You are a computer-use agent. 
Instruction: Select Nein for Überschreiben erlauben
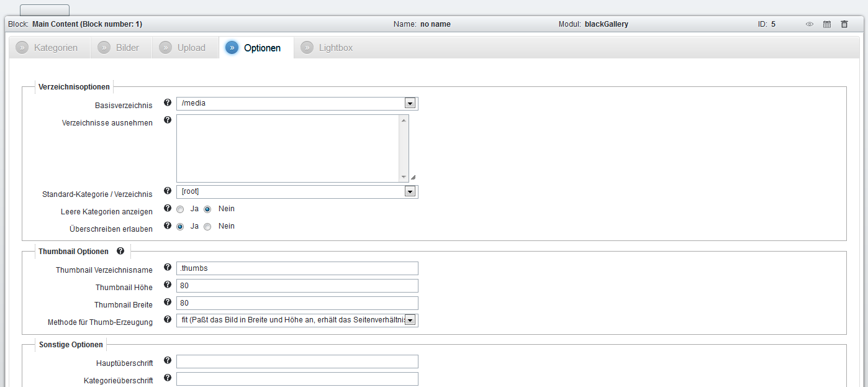[x=207, y=227]
